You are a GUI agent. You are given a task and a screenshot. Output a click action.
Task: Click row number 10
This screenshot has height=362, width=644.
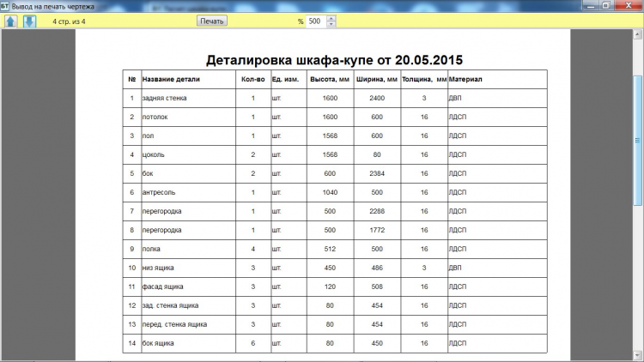pos(132,268)
